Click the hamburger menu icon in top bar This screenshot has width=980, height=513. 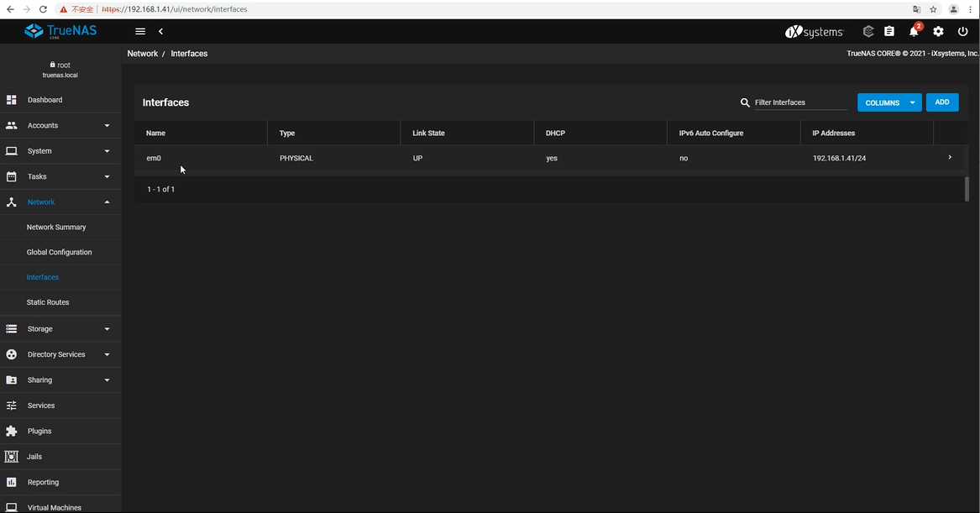click(140, 31)
